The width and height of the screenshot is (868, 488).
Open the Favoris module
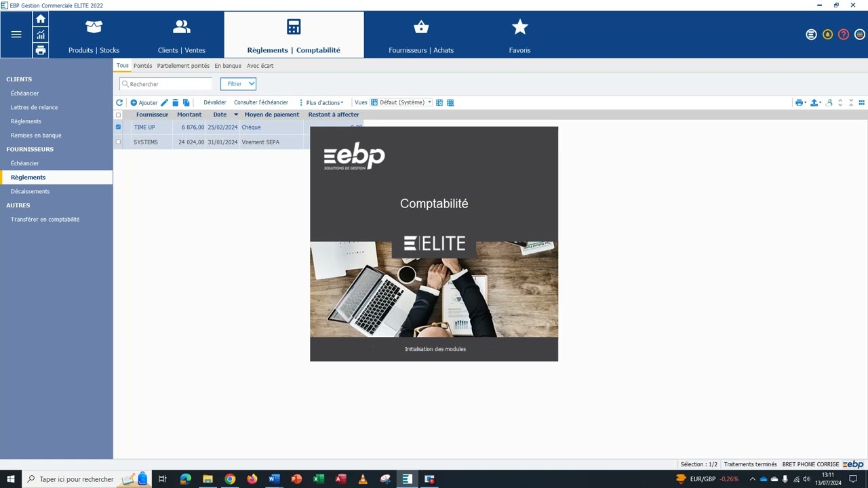click(520, 35)
